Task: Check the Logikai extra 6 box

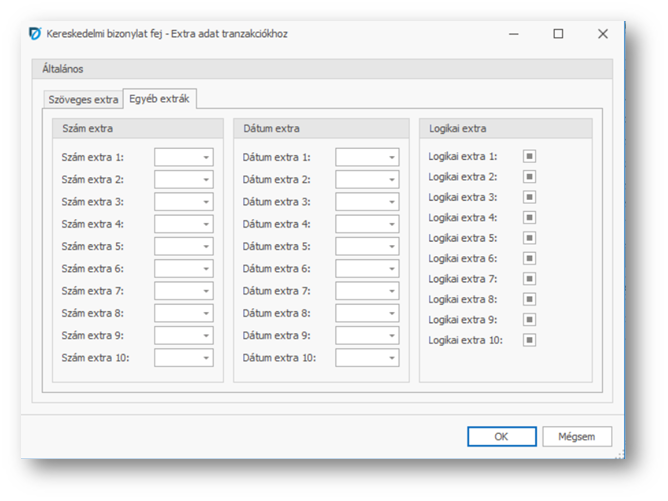Action: click(x=529, y=258)
